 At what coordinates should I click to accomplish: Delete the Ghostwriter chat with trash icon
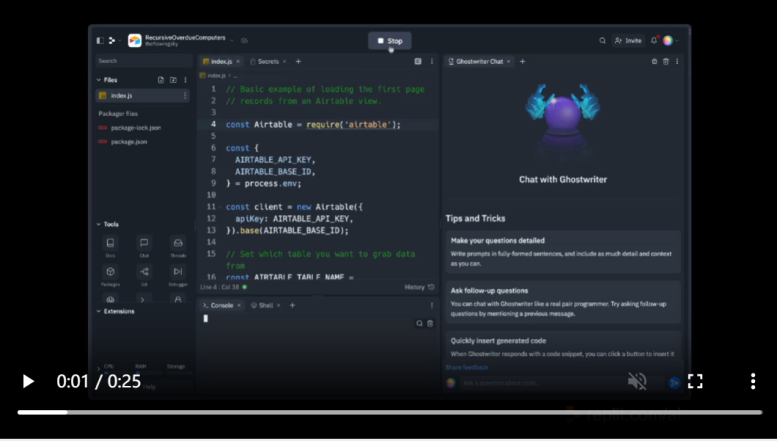click(x=666, y=61)
